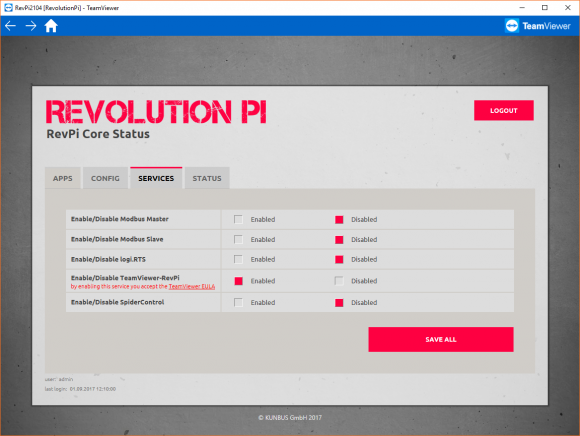This screenshot has height=436, width=580.
Task: Log out with the LOGOUT button
Action: (504, 110)
